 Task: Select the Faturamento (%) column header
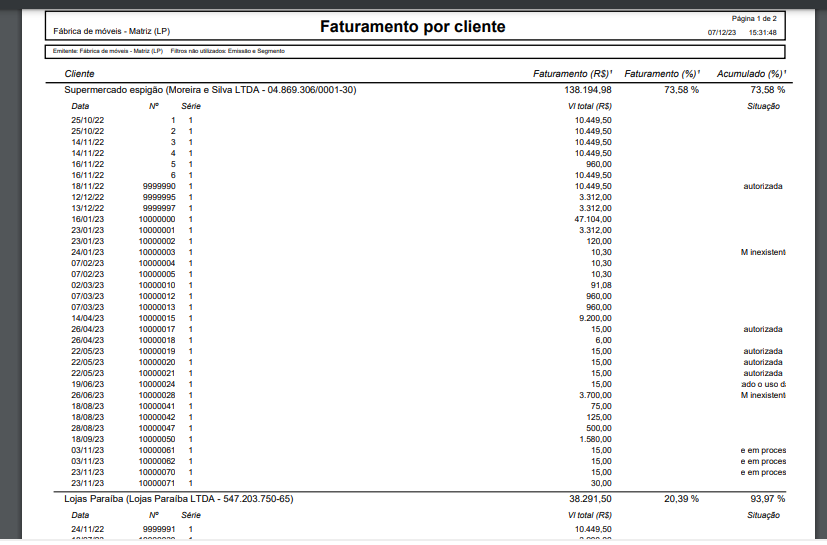pos(661,74)
